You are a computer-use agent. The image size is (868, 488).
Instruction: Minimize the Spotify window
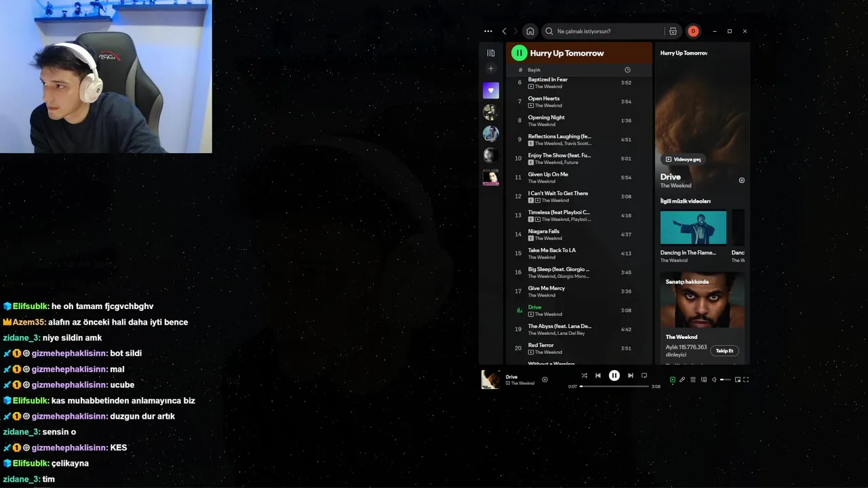[714, 31]
